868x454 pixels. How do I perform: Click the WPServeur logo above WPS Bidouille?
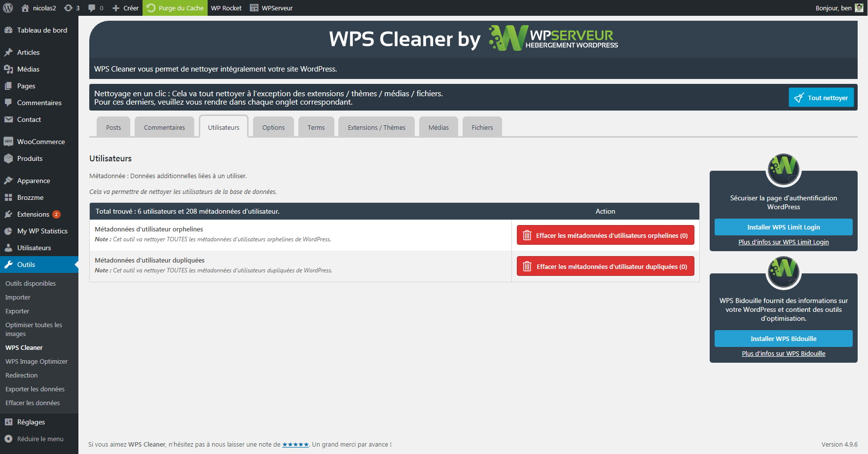[x=784, y=271]
